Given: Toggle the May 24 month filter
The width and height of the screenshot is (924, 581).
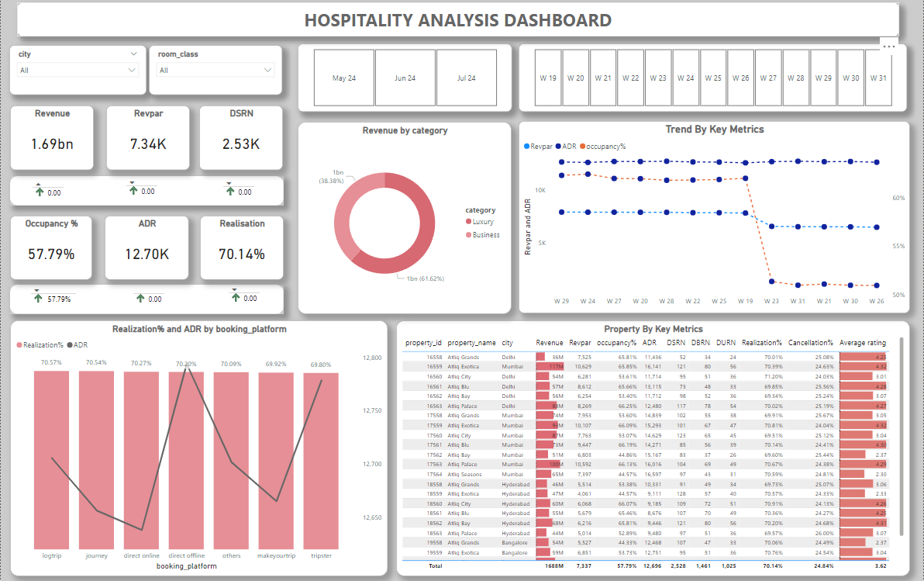Looking at the screenshot, I should point(344,78).
